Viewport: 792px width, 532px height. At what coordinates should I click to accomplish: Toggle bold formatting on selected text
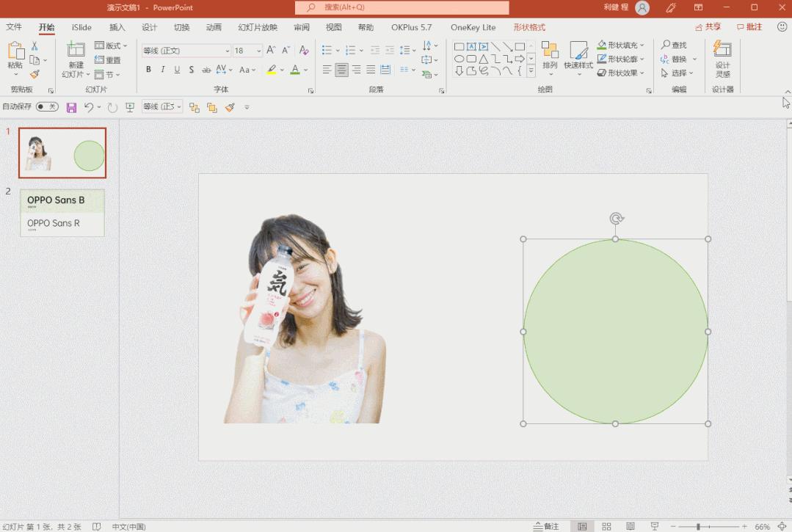(150, 70)
